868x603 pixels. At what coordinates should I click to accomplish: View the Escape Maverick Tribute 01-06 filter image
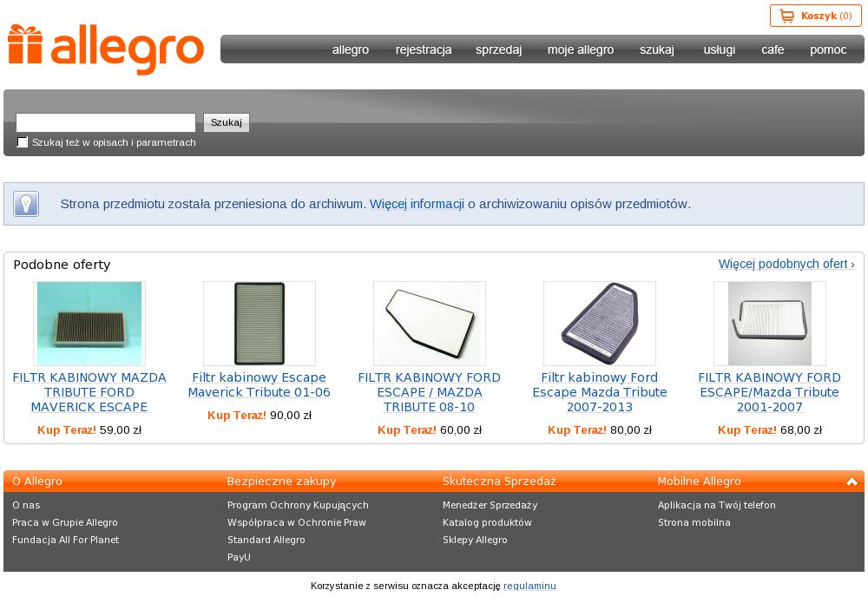[259, 323]
